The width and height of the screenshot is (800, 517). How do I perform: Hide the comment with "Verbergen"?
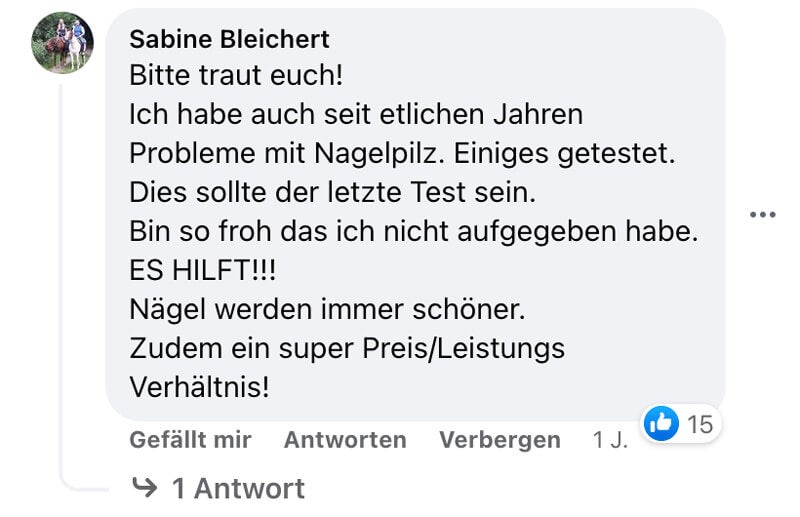tap(500, 440)
